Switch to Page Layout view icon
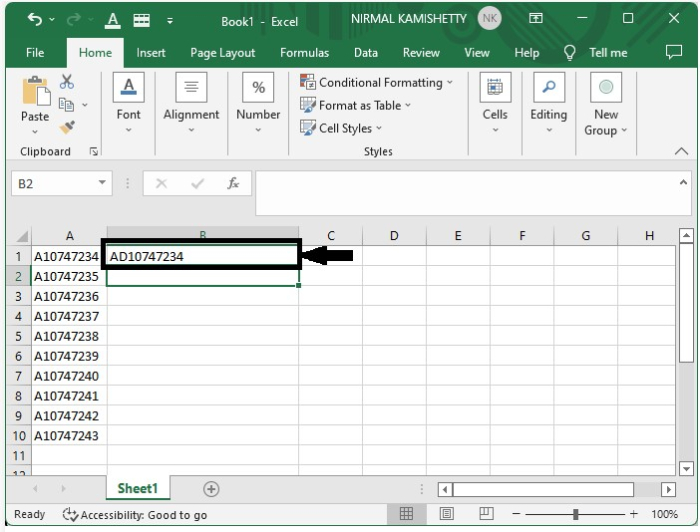Screen dimensions: 700x532 (x=446, y=514)
